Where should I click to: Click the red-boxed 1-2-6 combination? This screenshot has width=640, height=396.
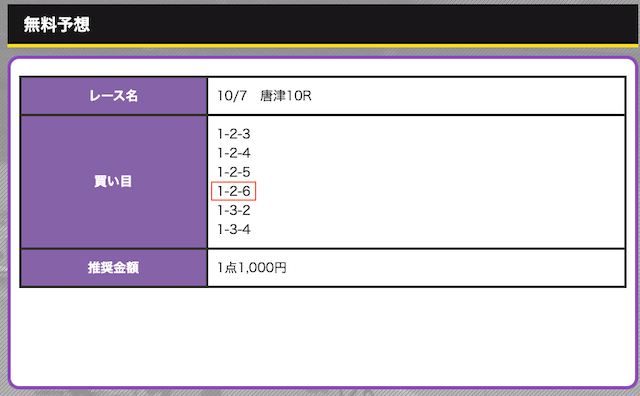(233, 191)
